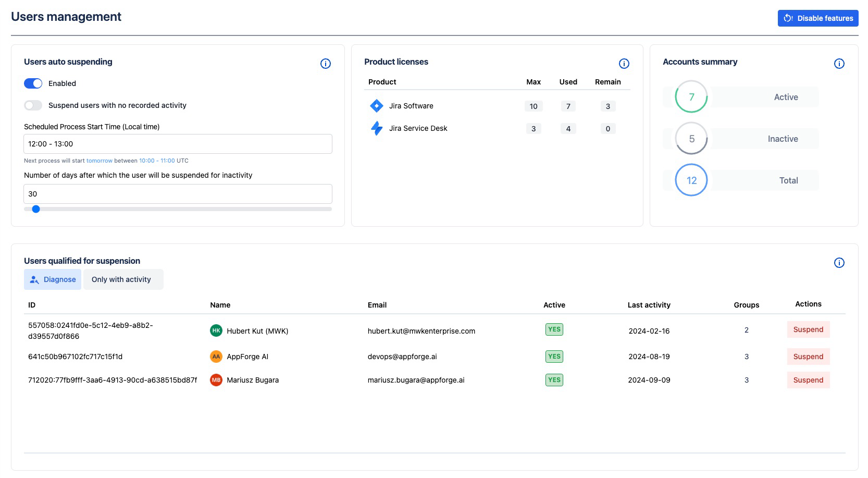Image resolution: width=868 pixels, height=478 pixels.
Task: Open Scheduled Process Start Time selector
Action: click(178, 144)
